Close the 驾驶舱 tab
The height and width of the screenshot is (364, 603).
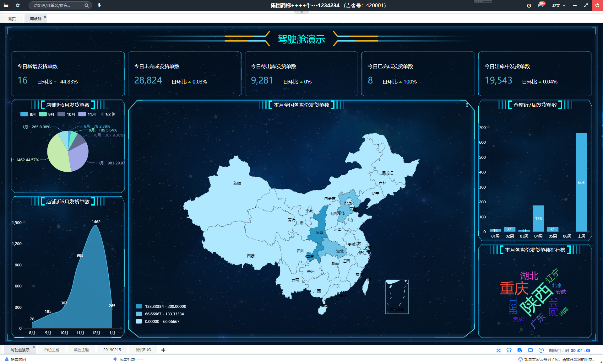click(x=45, y=17)
